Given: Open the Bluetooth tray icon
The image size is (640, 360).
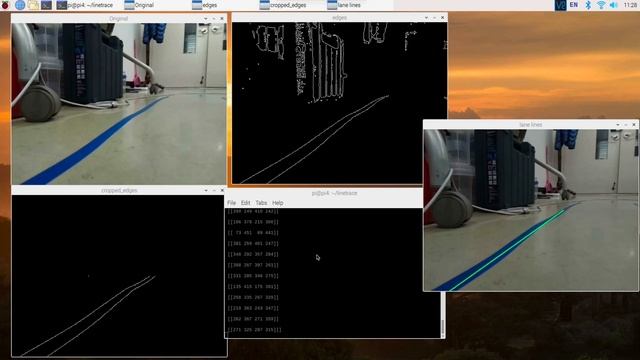Looking at the screenshot, I should click(x=588, y=5).
